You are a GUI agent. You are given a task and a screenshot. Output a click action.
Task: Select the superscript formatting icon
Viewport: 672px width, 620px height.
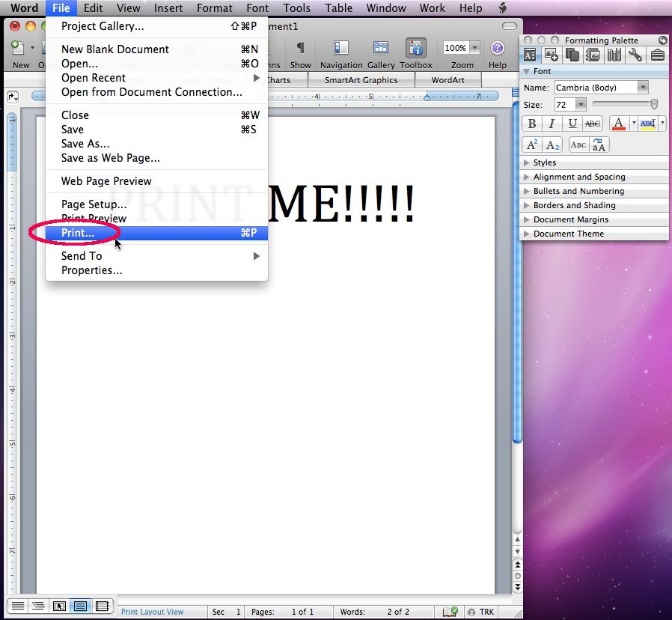pos(531,145)
